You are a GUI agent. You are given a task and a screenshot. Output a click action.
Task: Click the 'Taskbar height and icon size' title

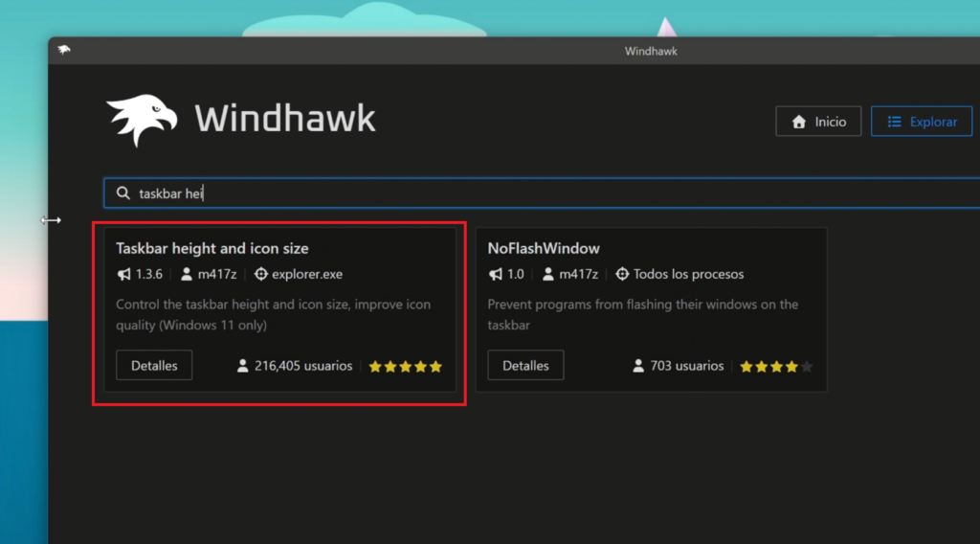coord(212,248)
